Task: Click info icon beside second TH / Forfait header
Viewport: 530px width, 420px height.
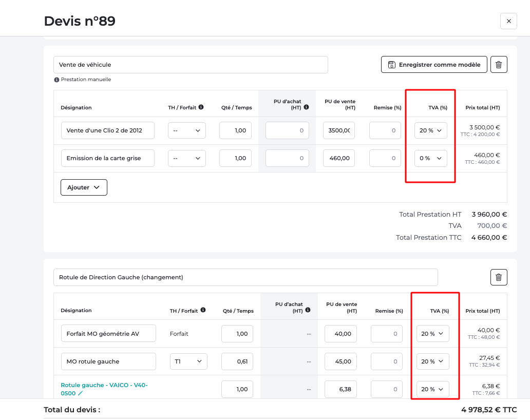Action: 203,310
